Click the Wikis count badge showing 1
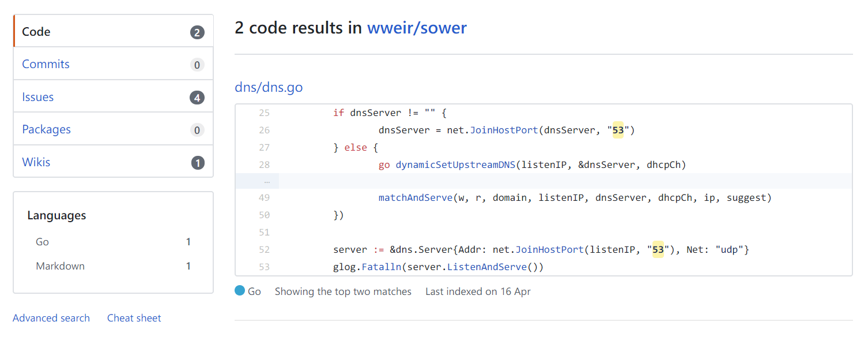Image resolution: width=868 pixels, height=344 pixels. 197,163
